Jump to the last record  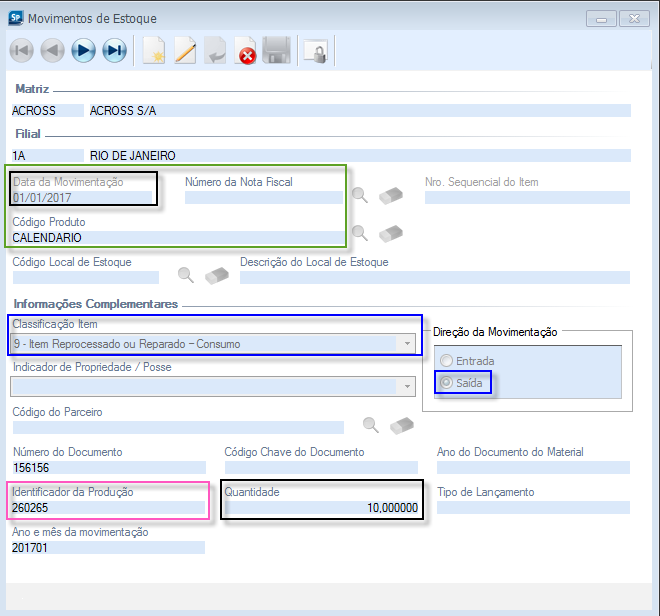114,51
